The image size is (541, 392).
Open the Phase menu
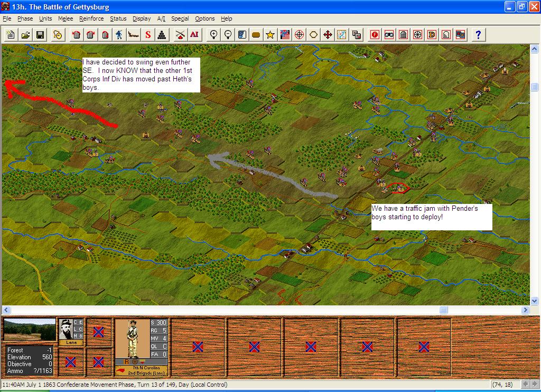click(x=25, y=18)
